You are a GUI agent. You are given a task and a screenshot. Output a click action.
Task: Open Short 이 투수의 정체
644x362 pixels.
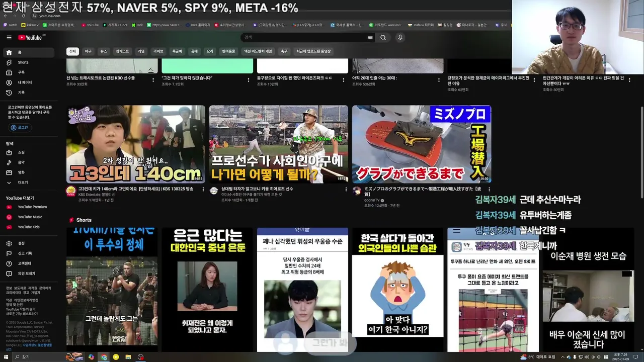(112, 290)
